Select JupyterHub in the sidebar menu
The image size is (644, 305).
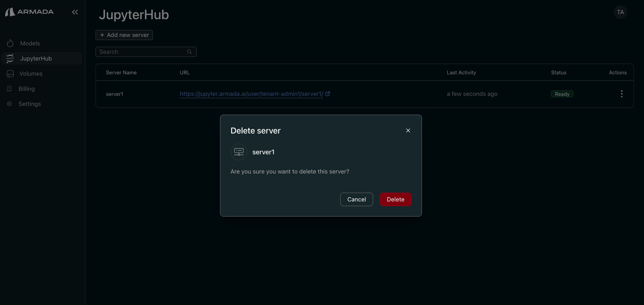(x=36, y=59)
